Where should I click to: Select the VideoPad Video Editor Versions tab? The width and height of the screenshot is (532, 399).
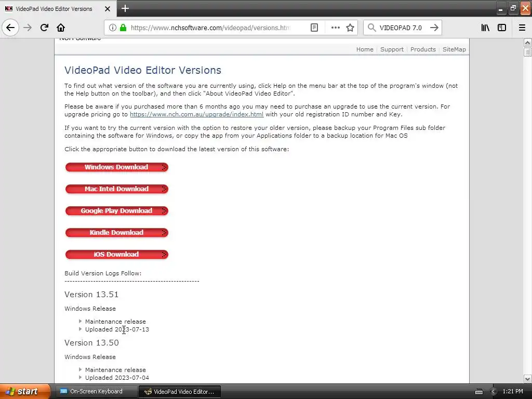point(58,8)
